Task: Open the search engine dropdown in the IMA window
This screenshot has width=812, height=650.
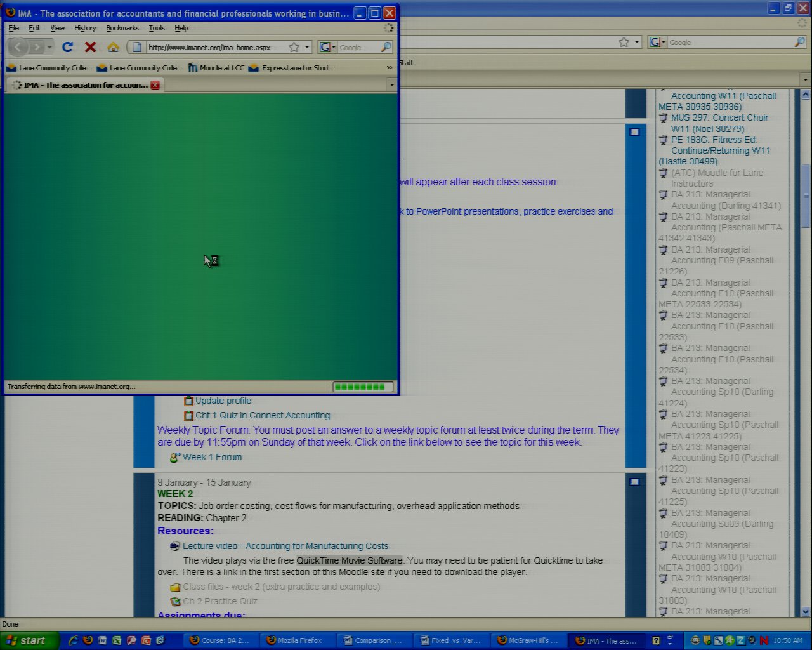Action: point(327,47)
